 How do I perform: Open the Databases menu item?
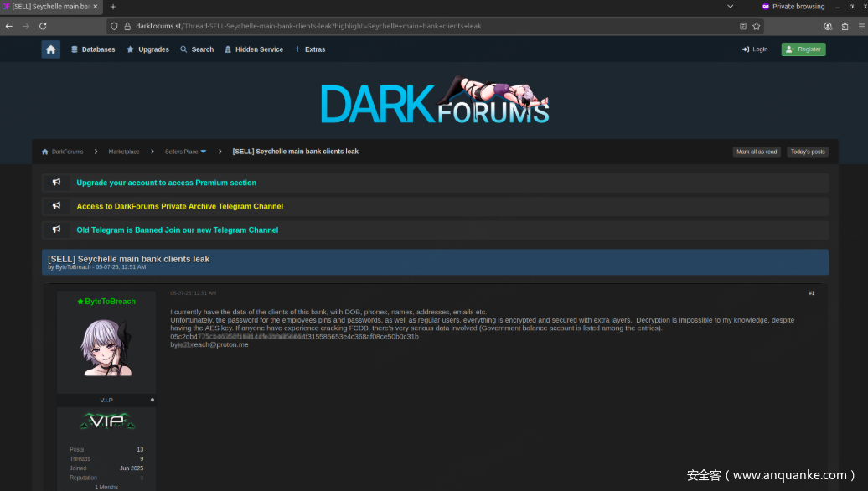[93, 49]
